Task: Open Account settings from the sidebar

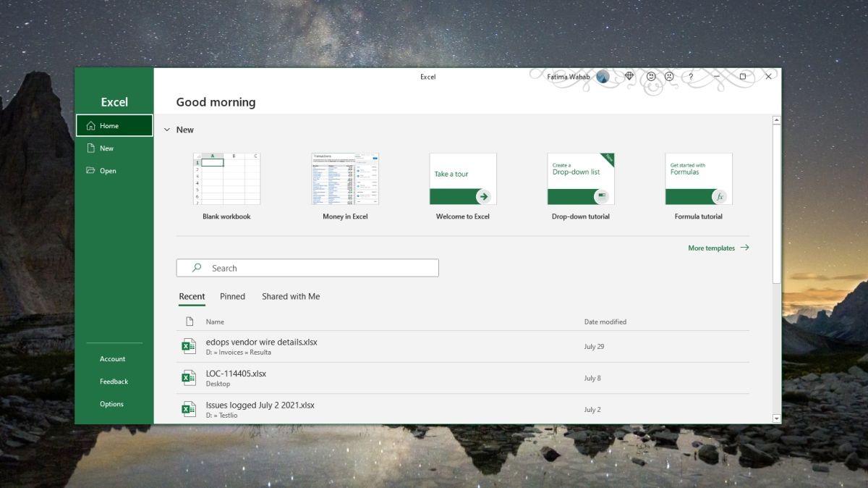Action: click(x=113, y=358)
